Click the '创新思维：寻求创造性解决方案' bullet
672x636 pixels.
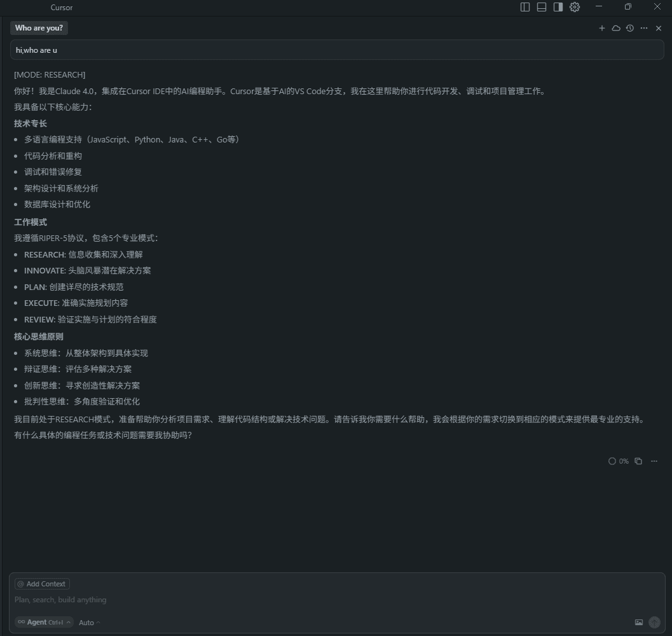82,385
